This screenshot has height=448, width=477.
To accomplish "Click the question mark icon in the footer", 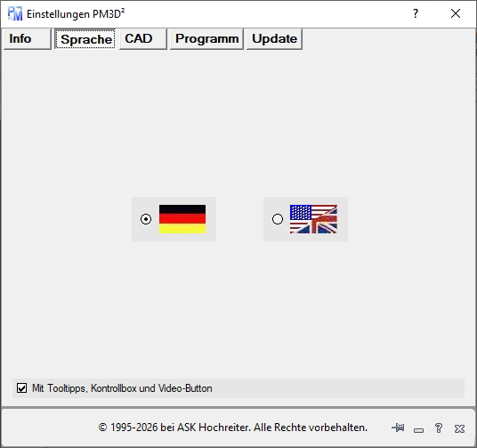I will (x=439, y=428).
